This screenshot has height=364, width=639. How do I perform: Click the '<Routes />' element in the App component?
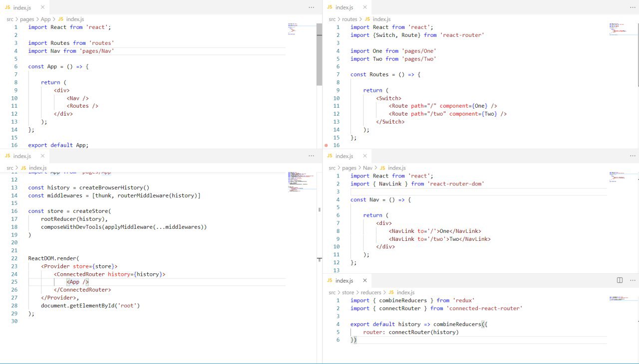tap(82, 106)
